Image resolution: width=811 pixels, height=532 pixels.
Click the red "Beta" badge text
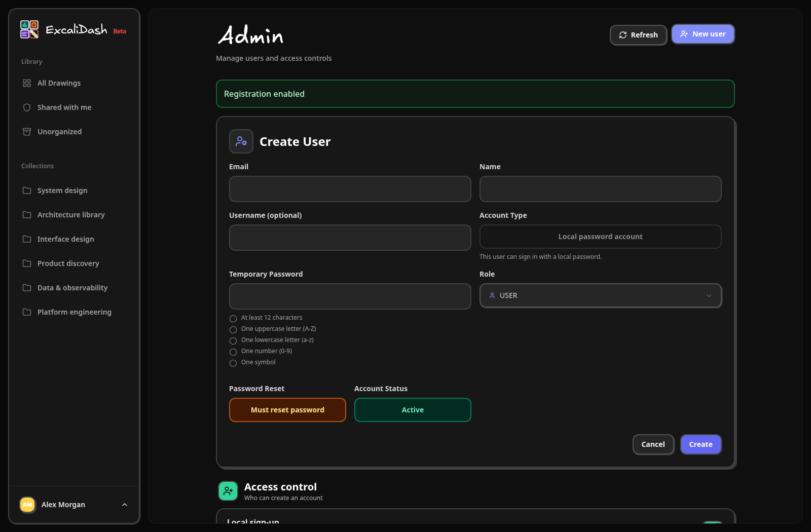(120, 31)
